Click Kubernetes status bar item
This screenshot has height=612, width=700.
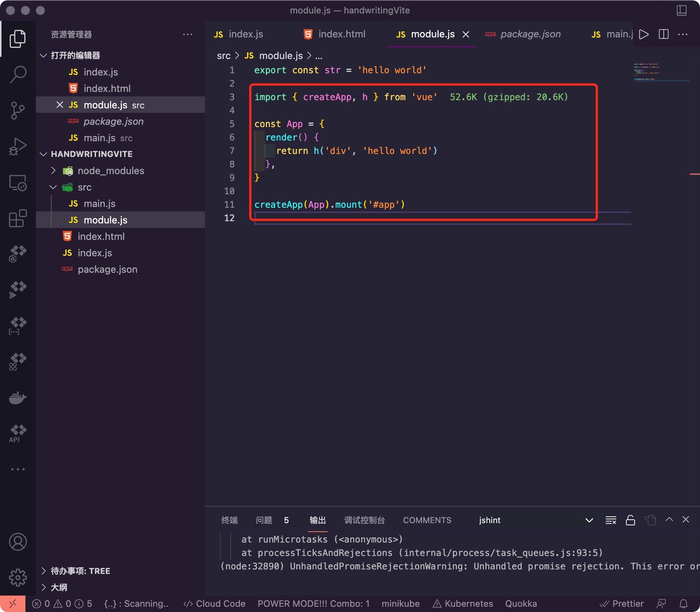pos(463,604)
